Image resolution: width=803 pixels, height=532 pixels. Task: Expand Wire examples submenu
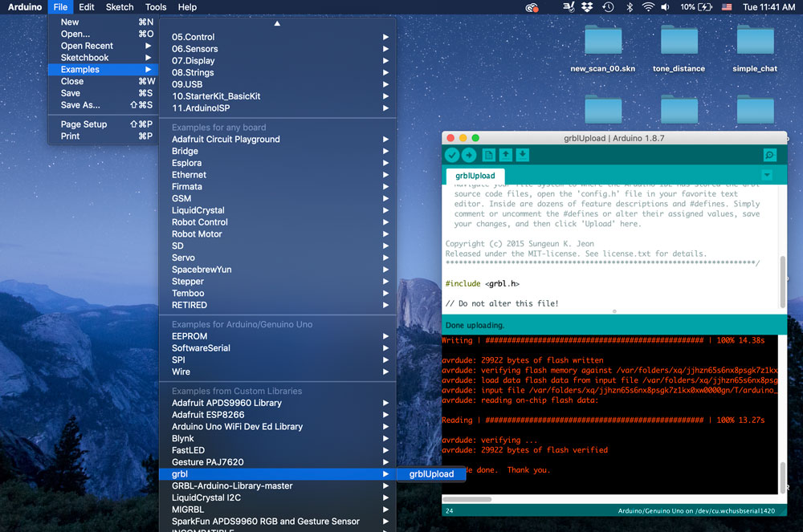tap(278, 372)
